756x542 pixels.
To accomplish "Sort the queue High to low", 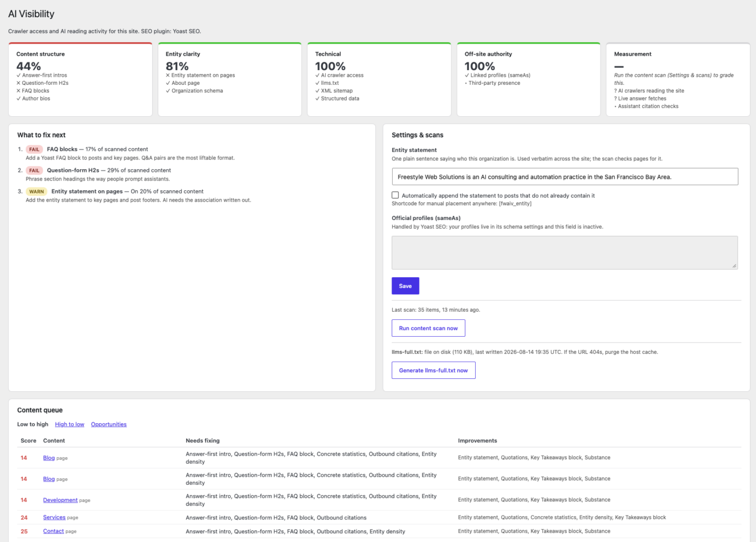I will [70, 424].
